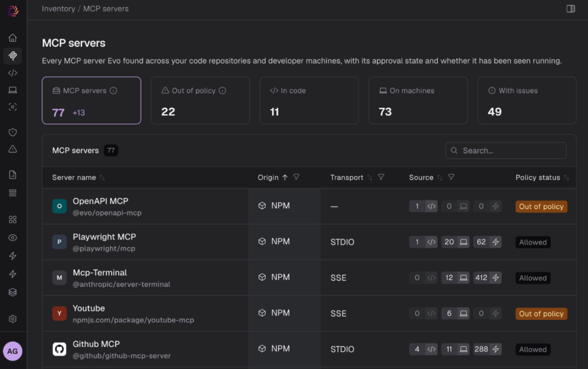Open the laptop machines icon in sidebar
The height and width of the screenshot is (369, 588).
pyautogui.click(x=12, y=90)
